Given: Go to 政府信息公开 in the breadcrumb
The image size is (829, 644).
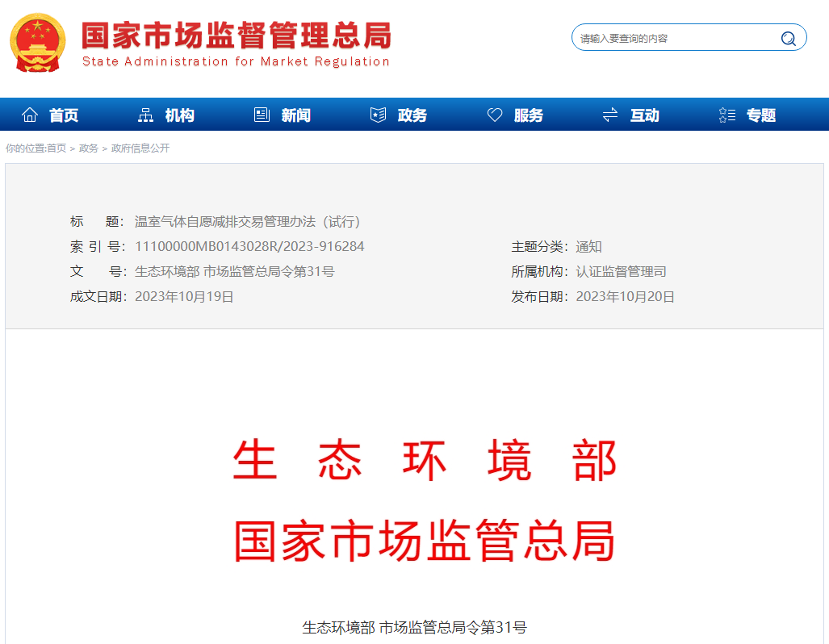Looking at the screenshot, I should pos(140,148).
